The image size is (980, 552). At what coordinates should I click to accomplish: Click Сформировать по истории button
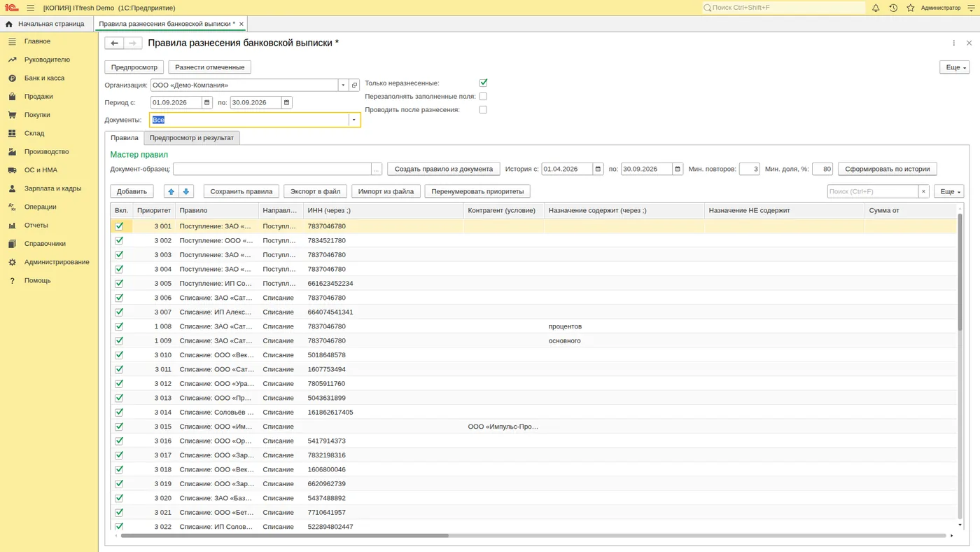[x=888, y=169]
